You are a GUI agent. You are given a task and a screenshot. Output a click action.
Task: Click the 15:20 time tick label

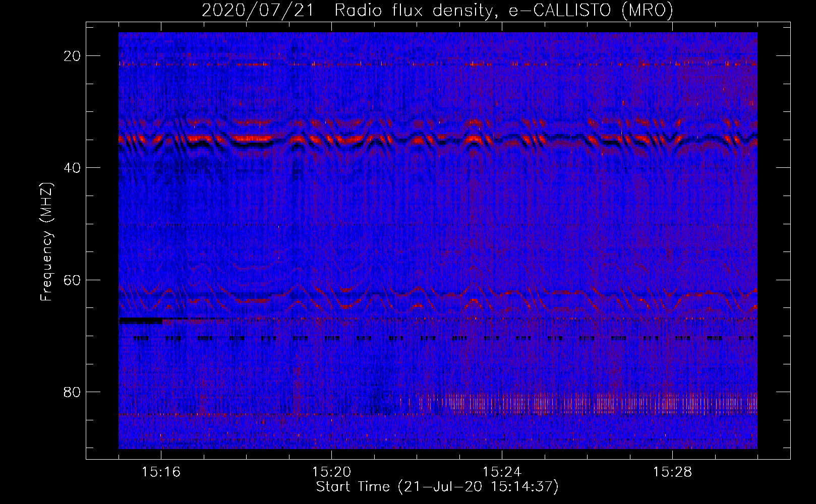[331, 472]
